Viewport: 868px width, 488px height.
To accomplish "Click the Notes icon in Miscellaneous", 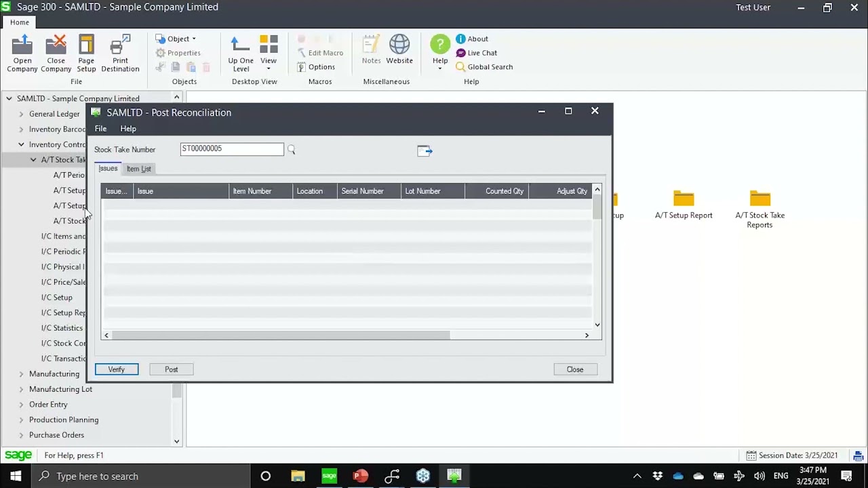I will [371, 50].
